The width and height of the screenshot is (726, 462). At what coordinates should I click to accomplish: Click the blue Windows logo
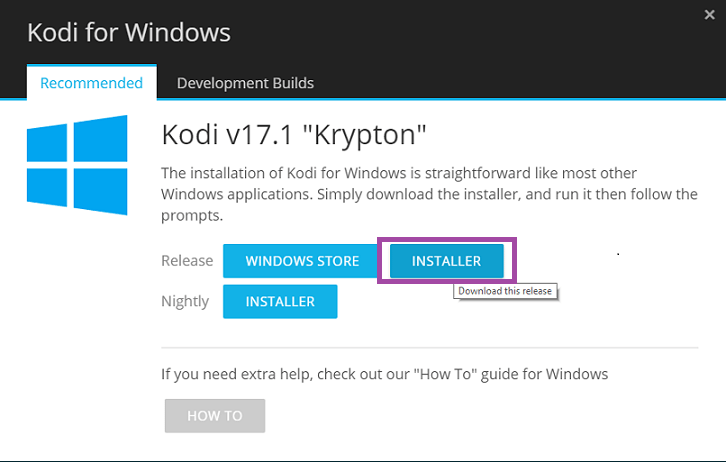click(x=77, y=165)
